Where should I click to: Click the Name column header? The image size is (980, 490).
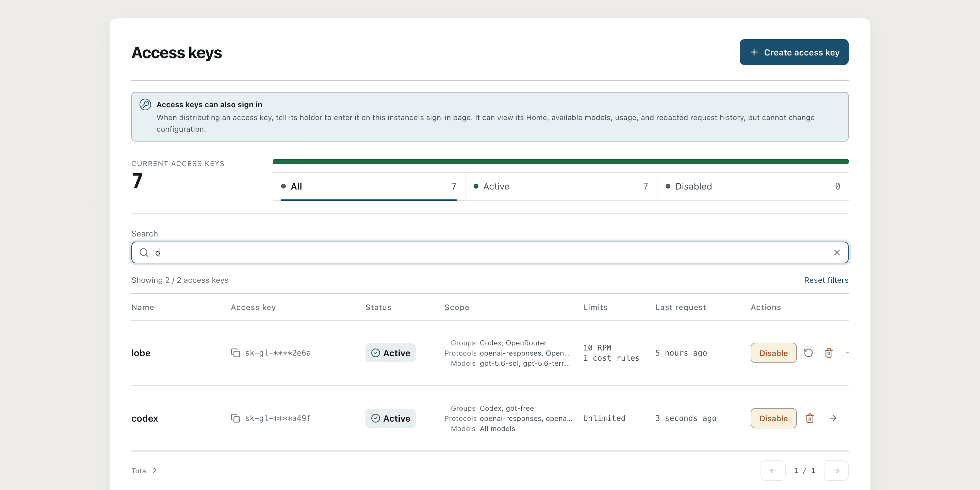point(143,307)
